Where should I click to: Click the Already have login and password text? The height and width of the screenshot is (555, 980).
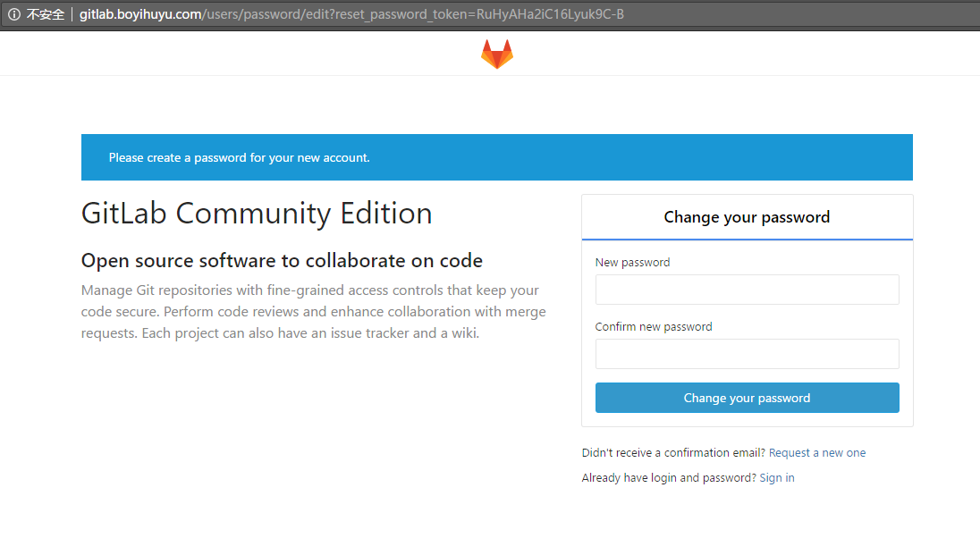click(670, 477)
